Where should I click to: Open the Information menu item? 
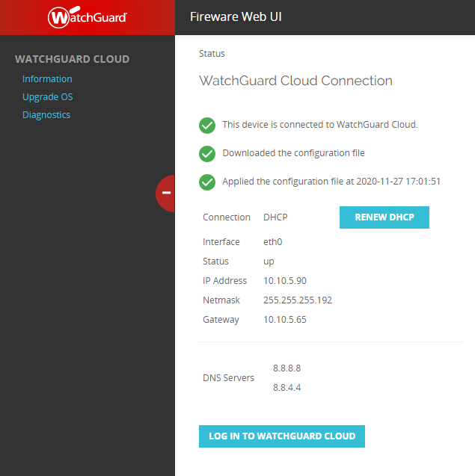coord(47,79)
